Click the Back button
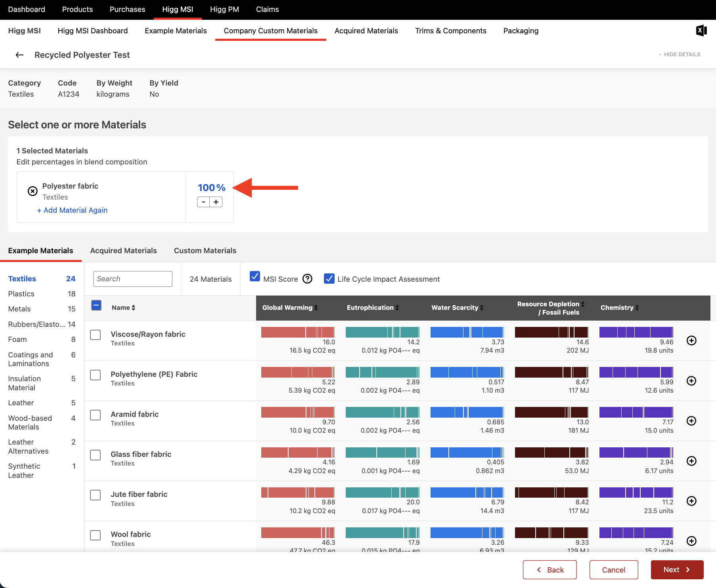Image resolution: width=716 pixels, height=588 pixels. point(550,570)
